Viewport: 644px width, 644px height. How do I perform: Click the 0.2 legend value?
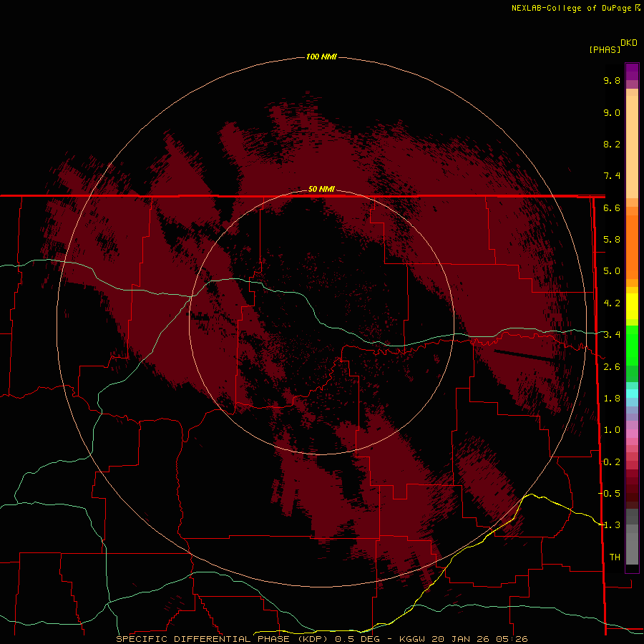point(612,462)
